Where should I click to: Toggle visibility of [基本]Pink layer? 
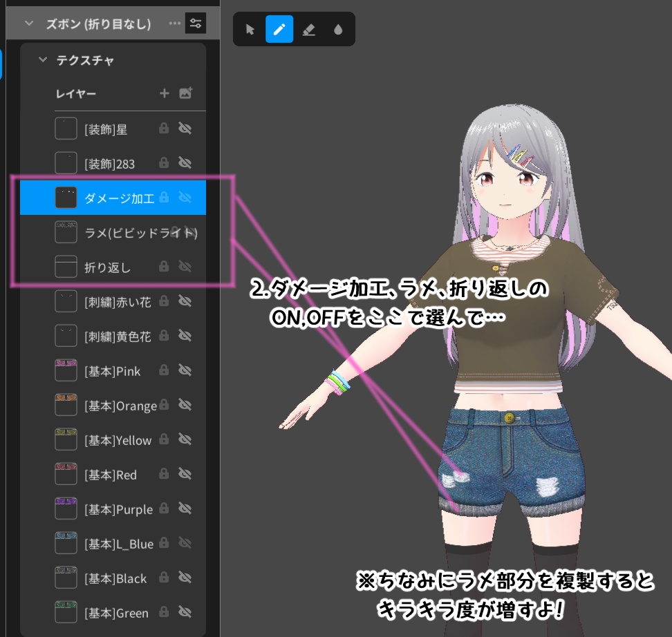(185, 370)
